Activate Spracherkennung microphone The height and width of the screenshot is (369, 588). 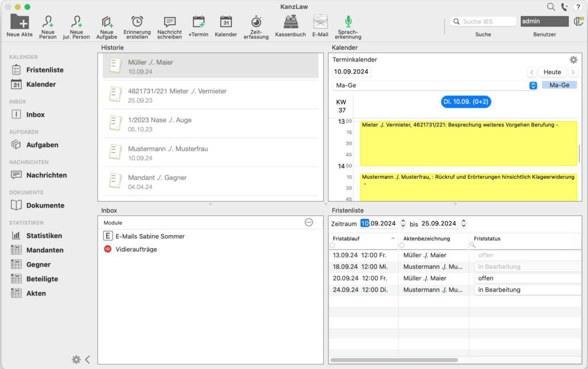pos(348,26)
